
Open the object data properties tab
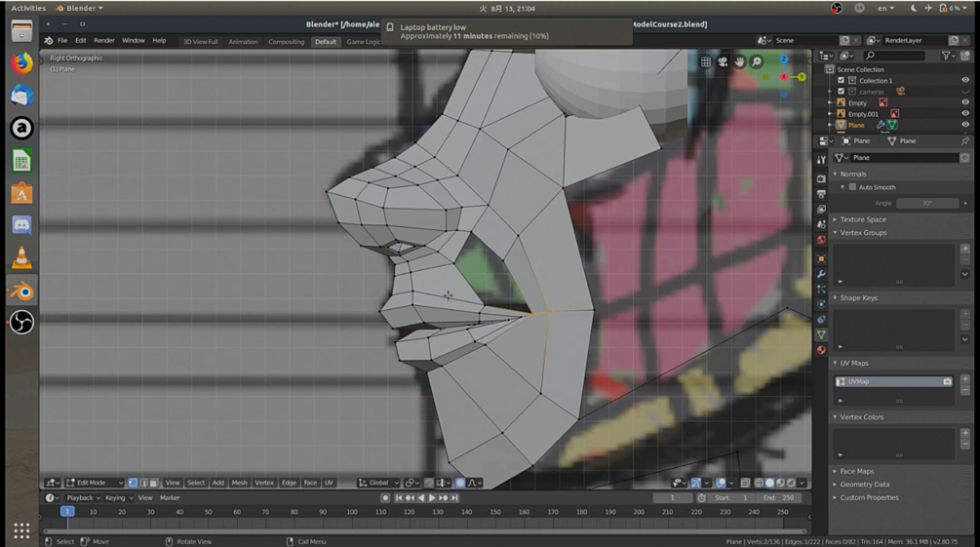click(x=821, y=334)
